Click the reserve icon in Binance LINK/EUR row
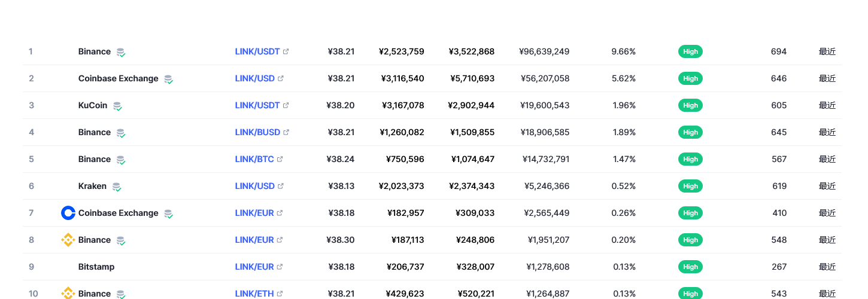The height and width of the screenshot is (299, 868). pyautogui.click(x=121, y=240)
